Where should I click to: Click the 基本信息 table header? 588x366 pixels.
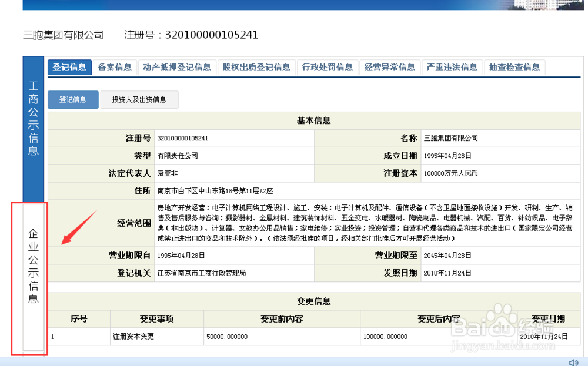pyautogui.click(x=314, y=120)
